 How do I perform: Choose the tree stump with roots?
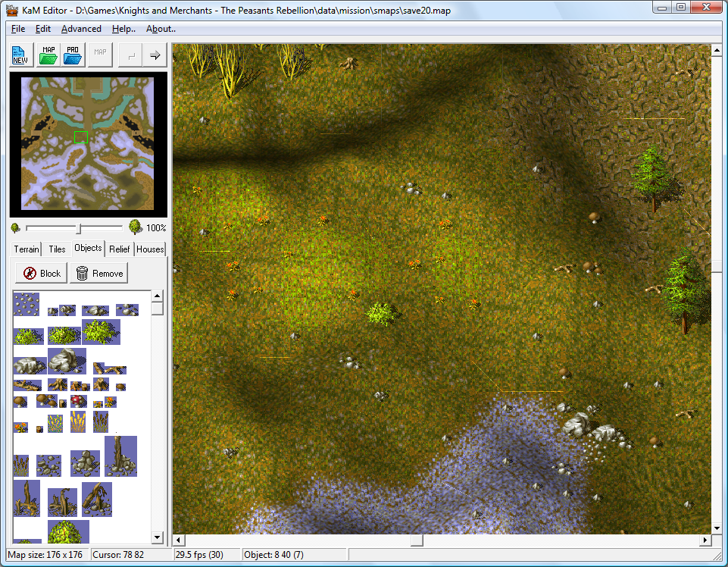[x=58, y=384]
